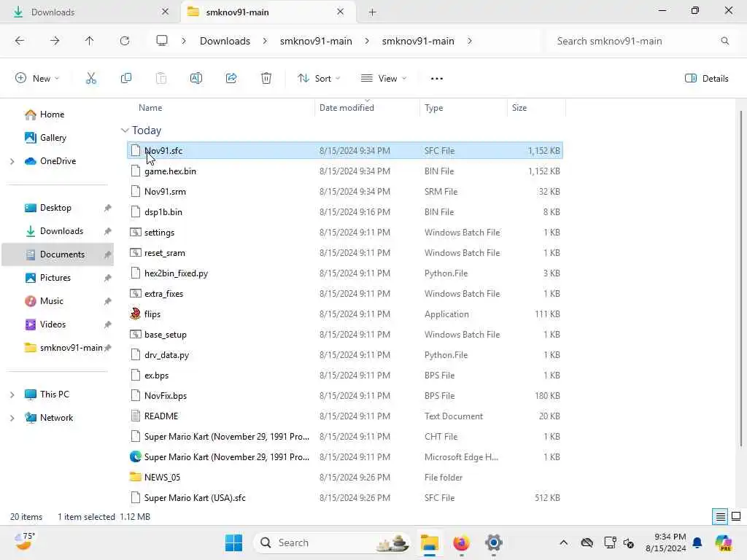Add a new tab
The width and height of the screenshot is (747, 560).
point(373,12)
